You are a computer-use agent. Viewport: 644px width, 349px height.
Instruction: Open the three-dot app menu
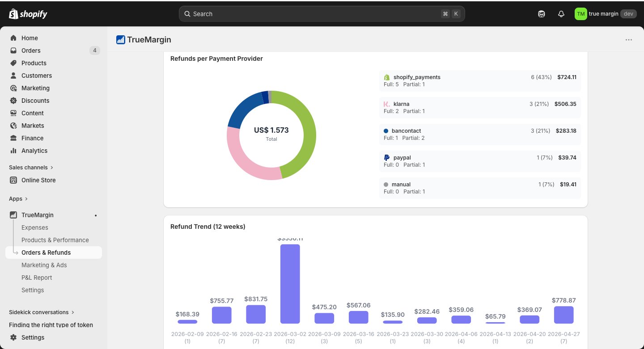(629, 40)
